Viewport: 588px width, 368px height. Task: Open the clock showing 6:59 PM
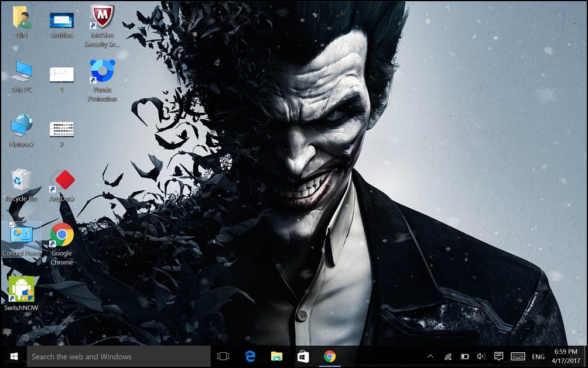click(x=566, y=356)
